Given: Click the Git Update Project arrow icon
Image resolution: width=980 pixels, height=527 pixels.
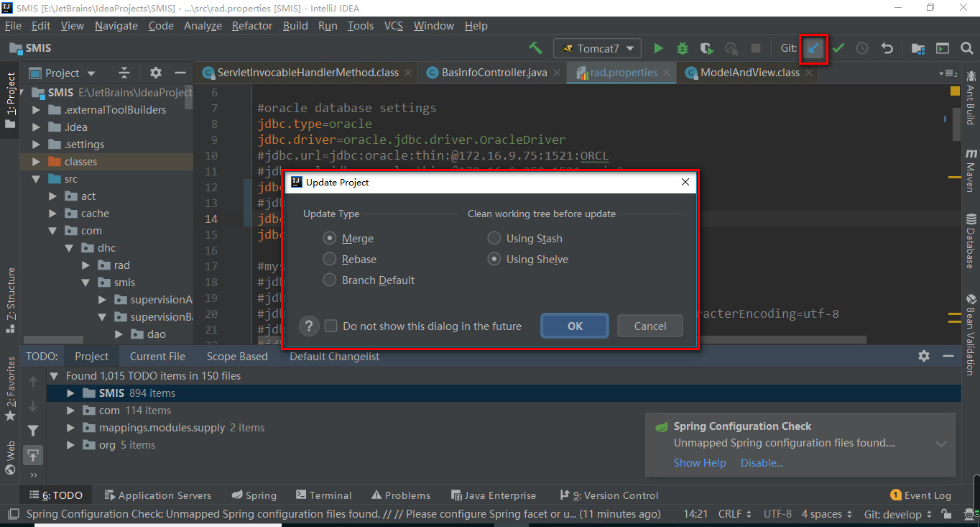Looking at the screenshot, I should coord(813,48).
